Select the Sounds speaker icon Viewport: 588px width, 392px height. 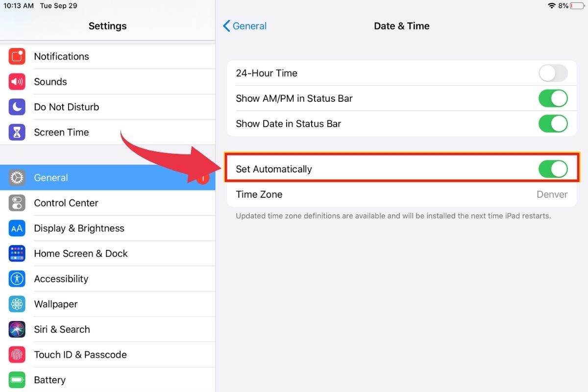point(17,81)
